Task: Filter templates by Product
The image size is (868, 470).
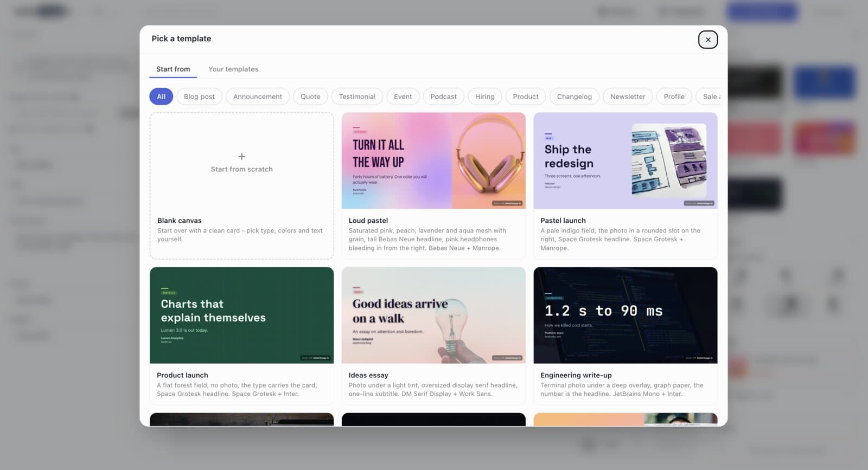Action: click(526, 96)
